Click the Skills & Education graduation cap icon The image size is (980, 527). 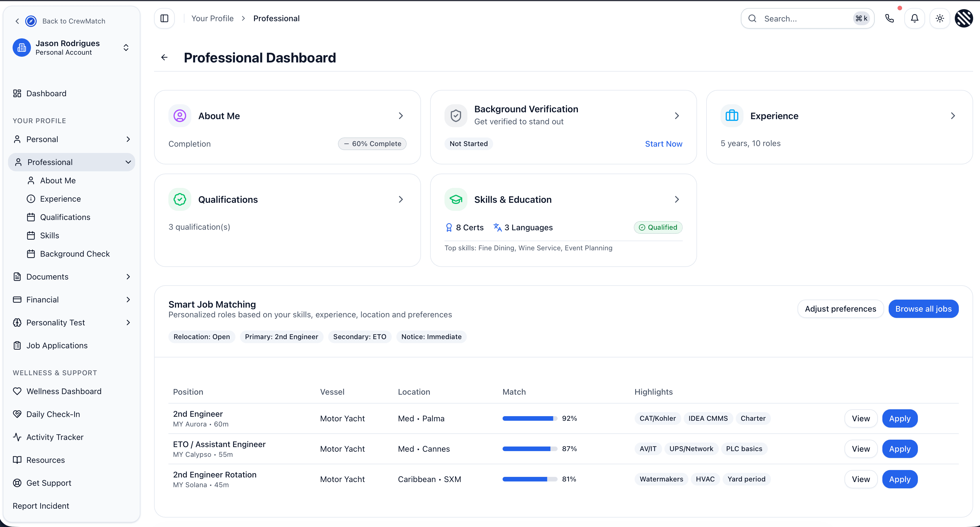click(x=456, y=199)
